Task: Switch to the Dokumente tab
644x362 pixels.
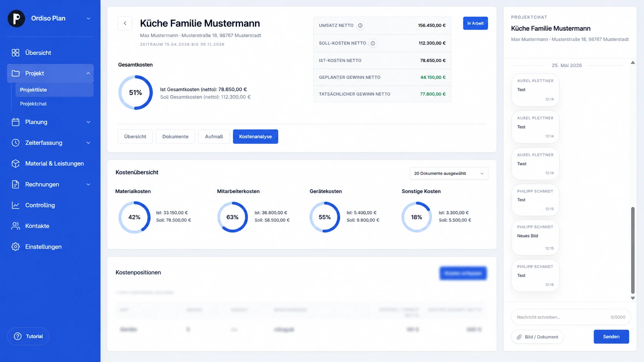Action: coord(175,137)
